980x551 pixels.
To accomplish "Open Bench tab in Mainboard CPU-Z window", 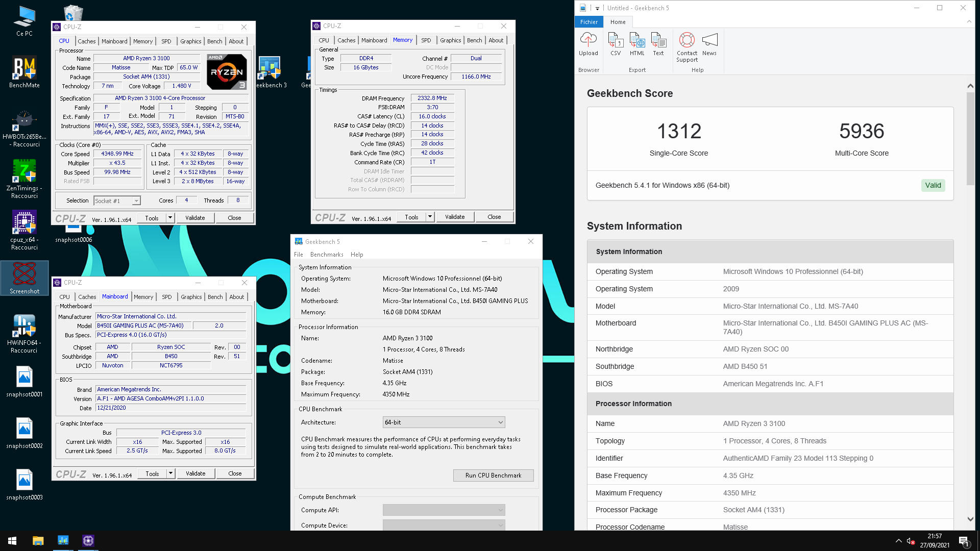I will [215, 297].
